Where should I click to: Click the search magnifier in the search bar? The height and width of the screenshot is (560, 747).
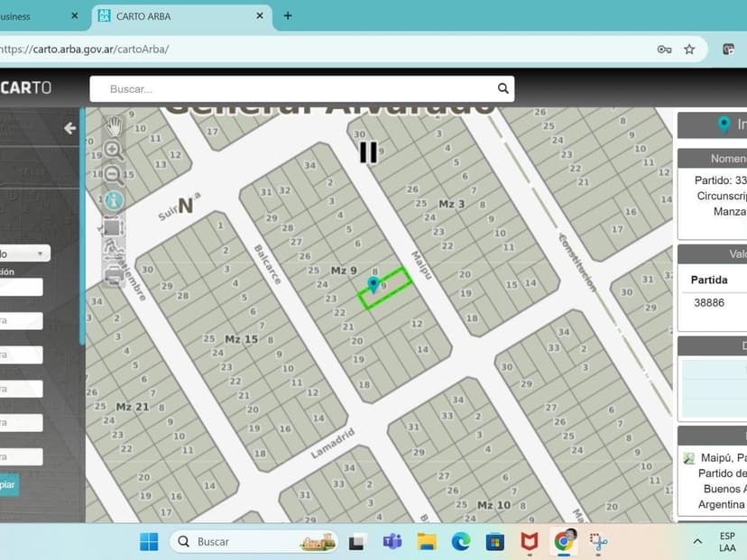coord(503,88)
